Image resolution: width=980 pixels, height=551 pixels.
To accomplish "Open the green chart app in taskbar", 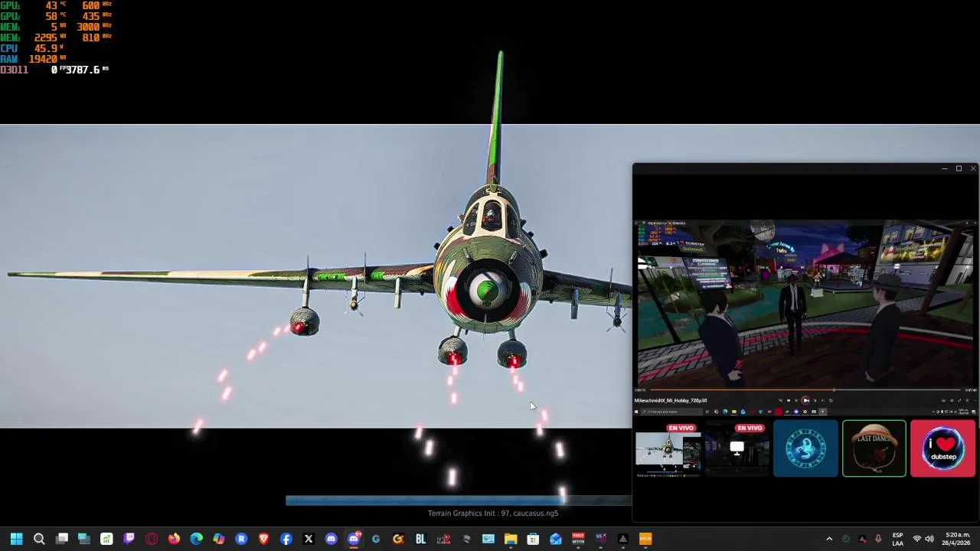I will [106, 539].
